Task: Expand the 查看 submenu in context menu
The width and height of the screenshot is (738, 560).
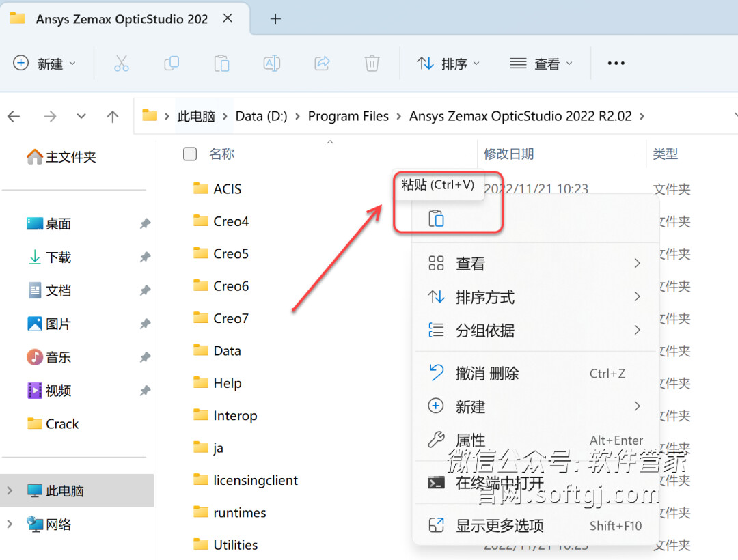Action: click(534, 264)
